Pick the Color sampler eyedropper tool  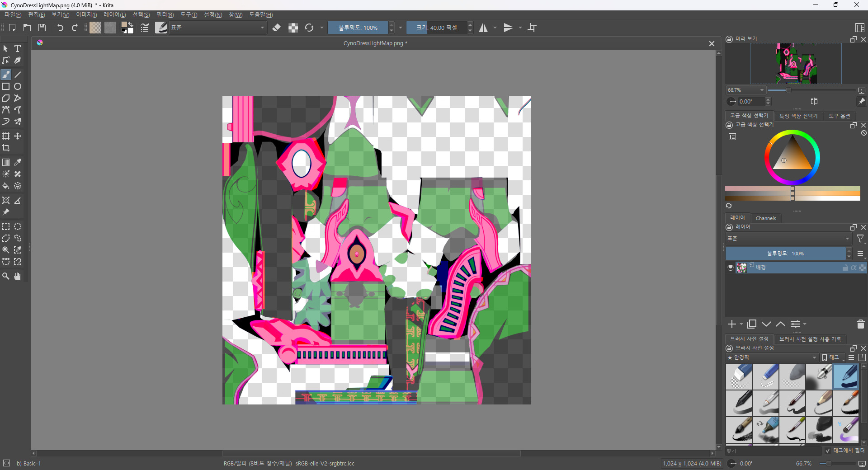[18, 162]
